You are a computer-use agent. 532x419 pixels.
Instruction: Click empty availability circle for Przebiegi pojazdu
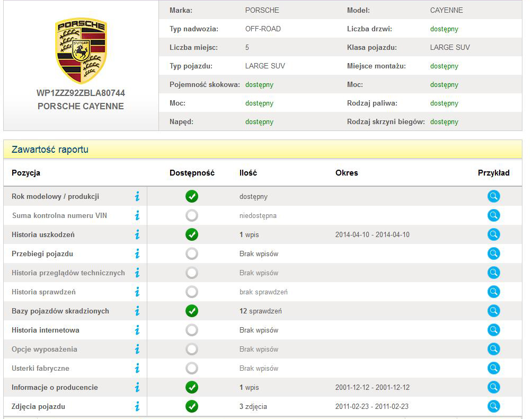tap(192, 254)
